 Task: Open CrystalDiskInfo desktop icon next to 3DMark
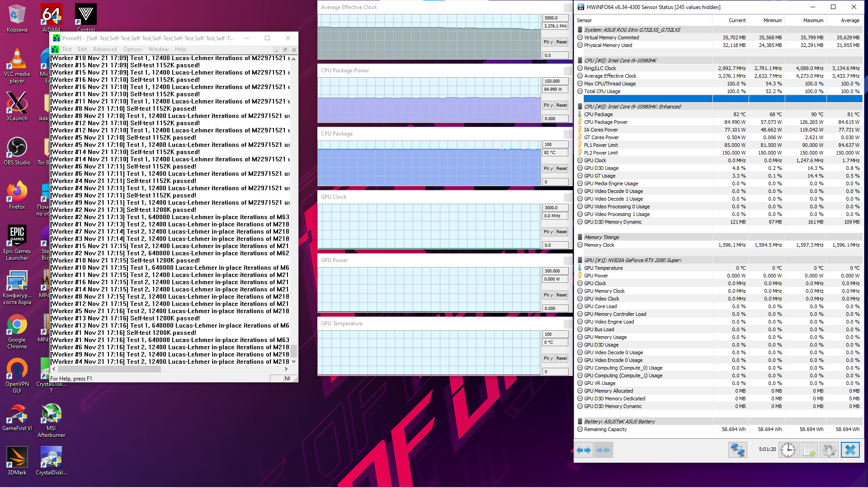[x=52, y=461]
